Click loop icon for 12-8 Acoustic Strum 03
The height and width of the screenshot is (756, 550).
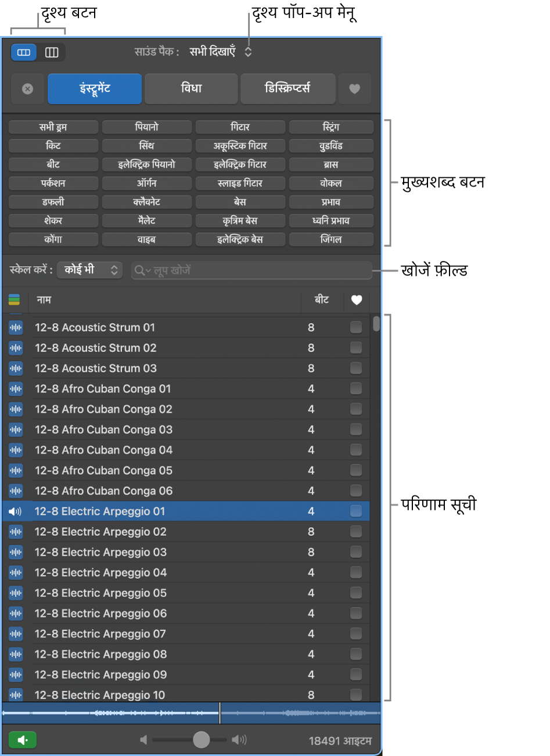[x=16, y=368]
